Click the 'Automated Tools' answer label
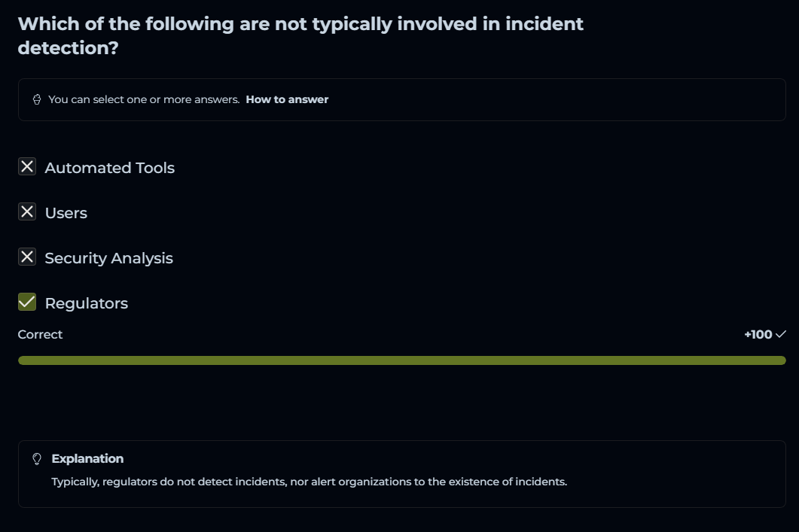Screen dimensions: 799x532 110,168
